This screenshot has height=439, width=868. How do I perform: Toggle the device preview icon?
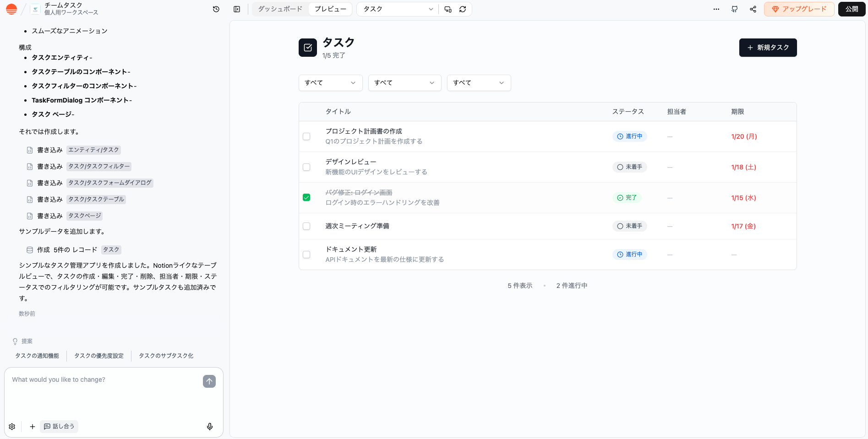coord(448,9)
